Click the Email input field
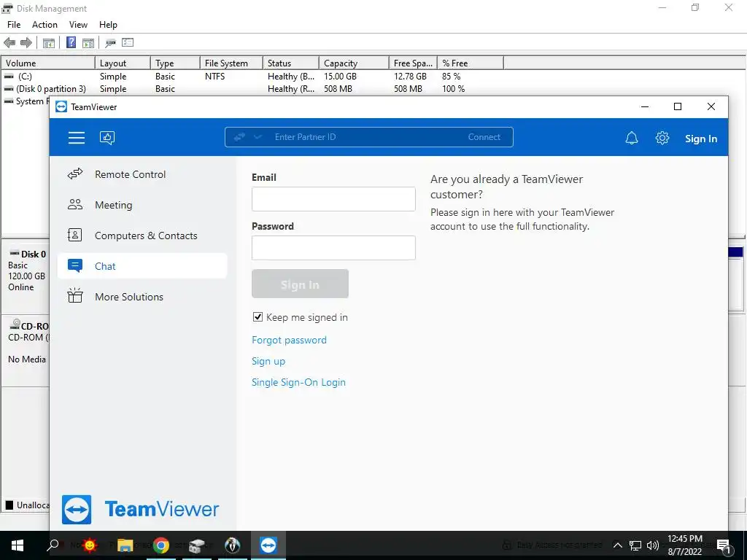The image size is (747, 560). [333, 199]
